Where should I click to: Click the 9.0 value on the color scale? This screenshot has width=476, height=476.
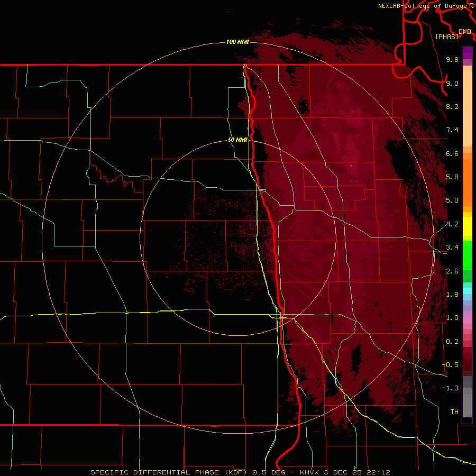click(452, 83)
